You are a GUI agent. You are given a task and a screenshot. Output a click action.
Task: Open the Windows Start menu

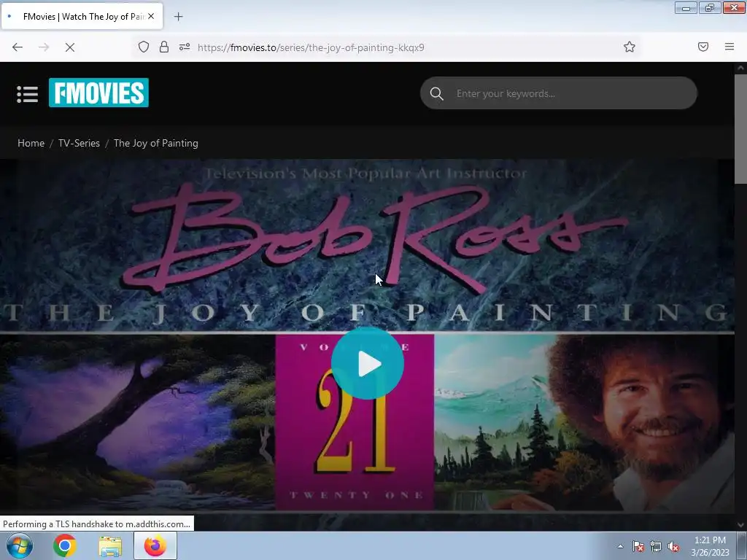[x=20, y=545]
